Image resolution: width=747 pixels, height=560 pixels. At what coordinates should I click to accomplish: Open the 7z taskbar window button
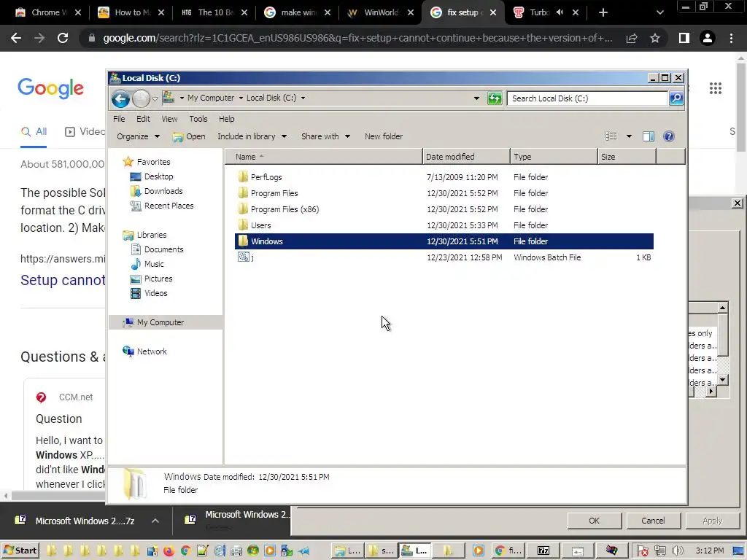pos(543,551)
